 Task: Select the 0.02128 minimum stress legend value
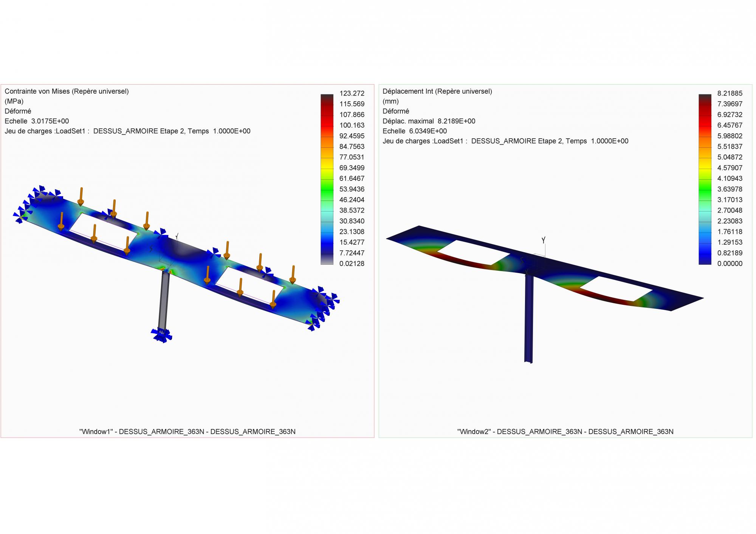pos(352,264)
